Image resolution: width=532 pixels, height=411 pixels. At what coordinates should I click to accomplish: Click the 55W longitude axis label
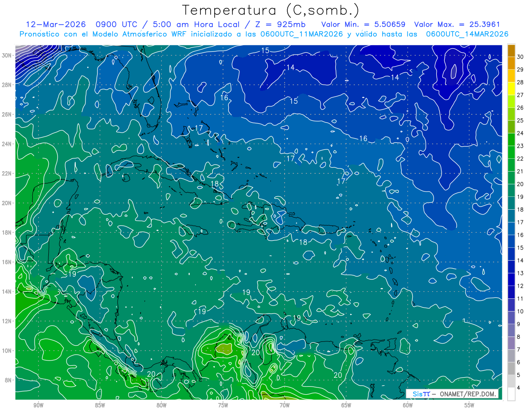[x=469, y=405]
